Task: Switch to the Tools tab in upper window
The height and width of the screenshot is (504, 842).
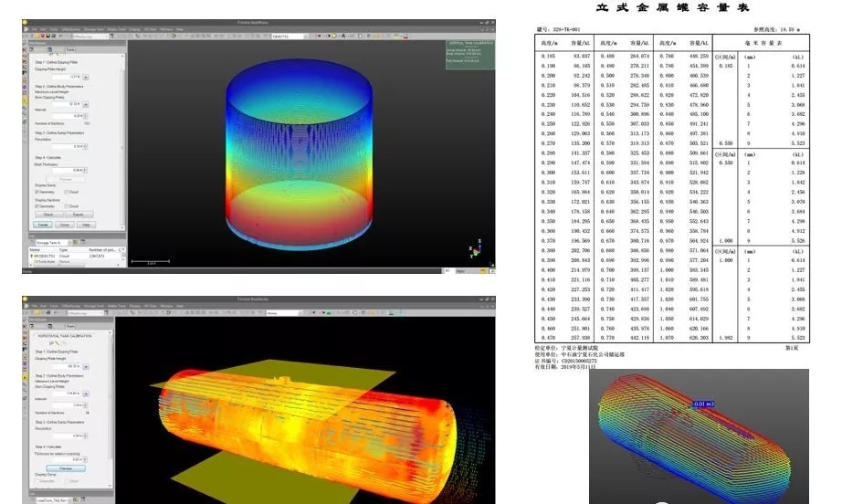Action: [70, 49]
